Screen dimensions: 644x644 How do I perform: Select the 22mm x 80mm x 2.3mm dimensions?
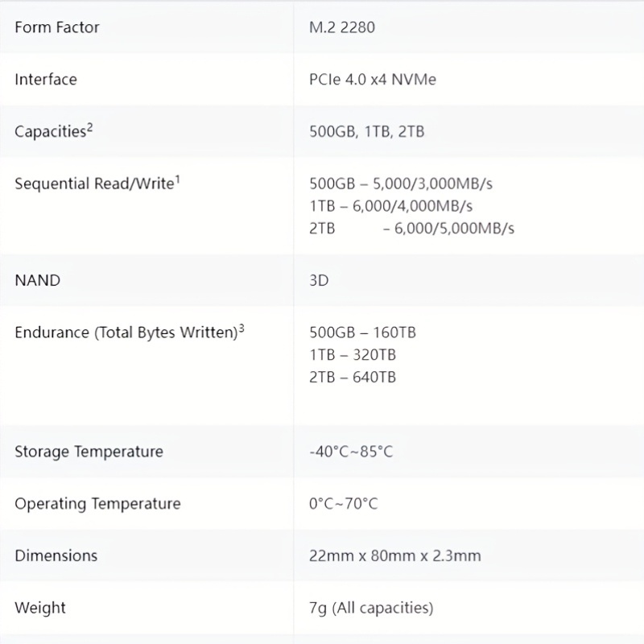click(x=395, y=555)
